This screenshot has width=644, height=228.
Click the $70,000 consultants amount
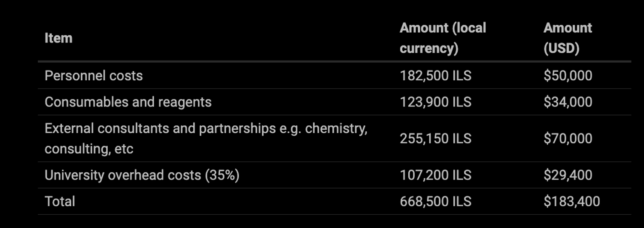click(x=568, y=138)
